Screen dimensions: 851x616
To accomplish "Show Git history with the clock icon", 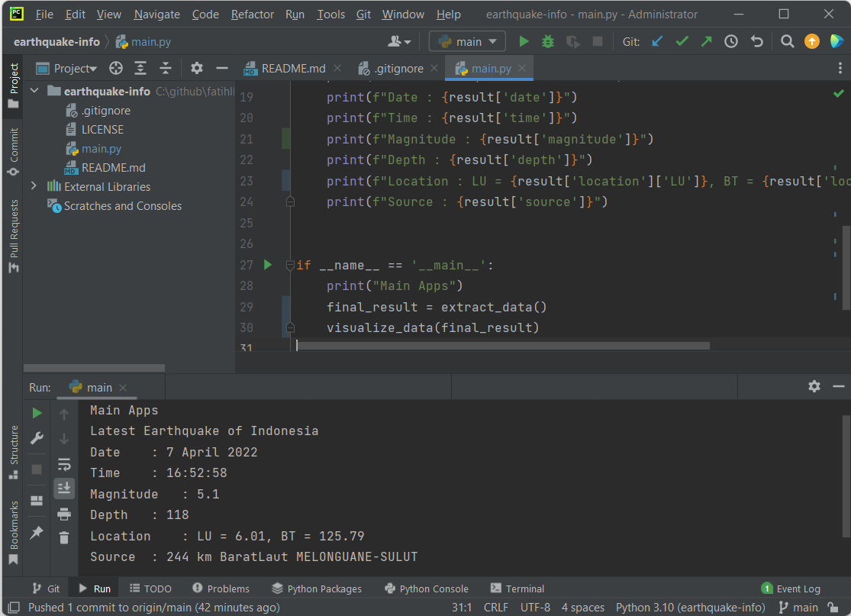I will click(730, 41).
